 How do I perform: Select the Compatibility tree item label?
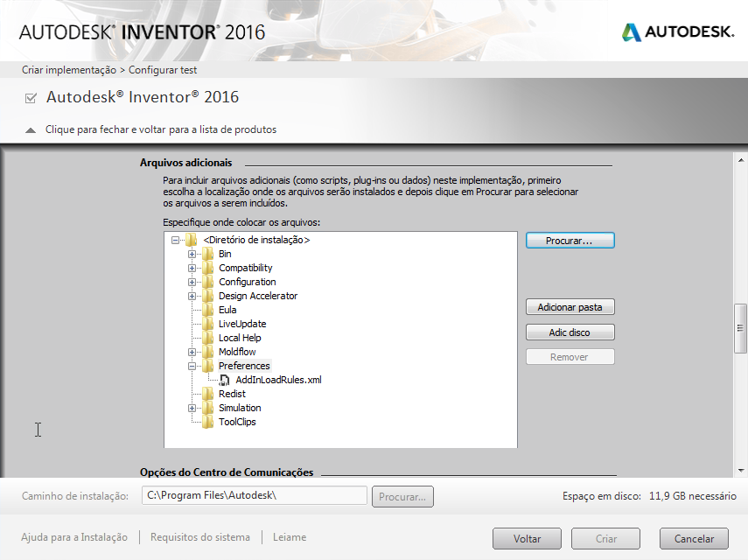tap(246, 268)
